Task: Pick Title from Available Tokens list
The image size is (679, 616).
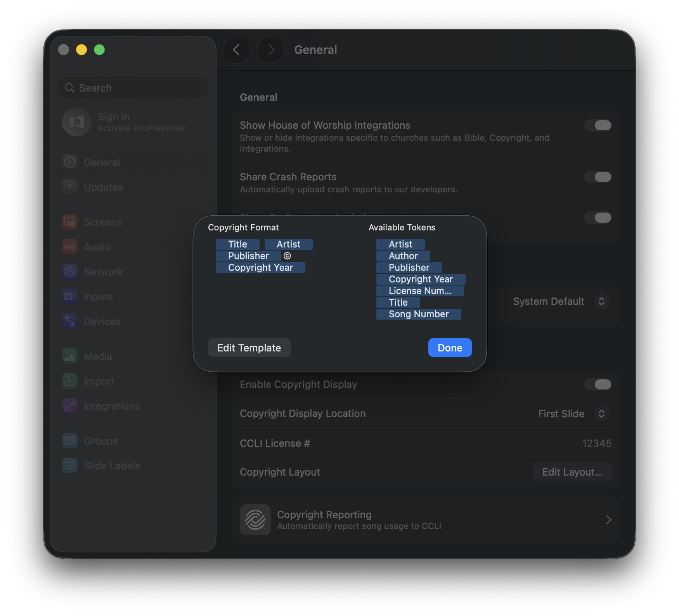Action: point(398,303)
